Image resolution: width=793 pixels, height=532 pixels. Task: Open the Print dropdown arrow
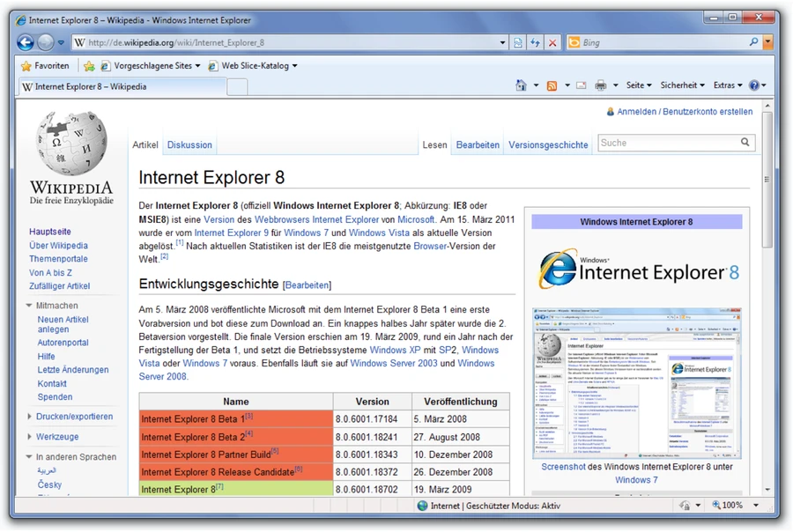tap(616, 85)
